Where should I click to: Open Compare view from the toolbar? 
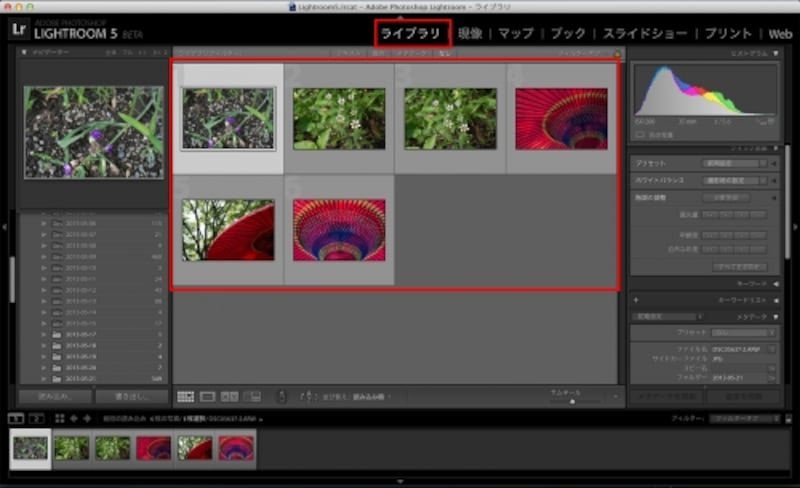229,397
